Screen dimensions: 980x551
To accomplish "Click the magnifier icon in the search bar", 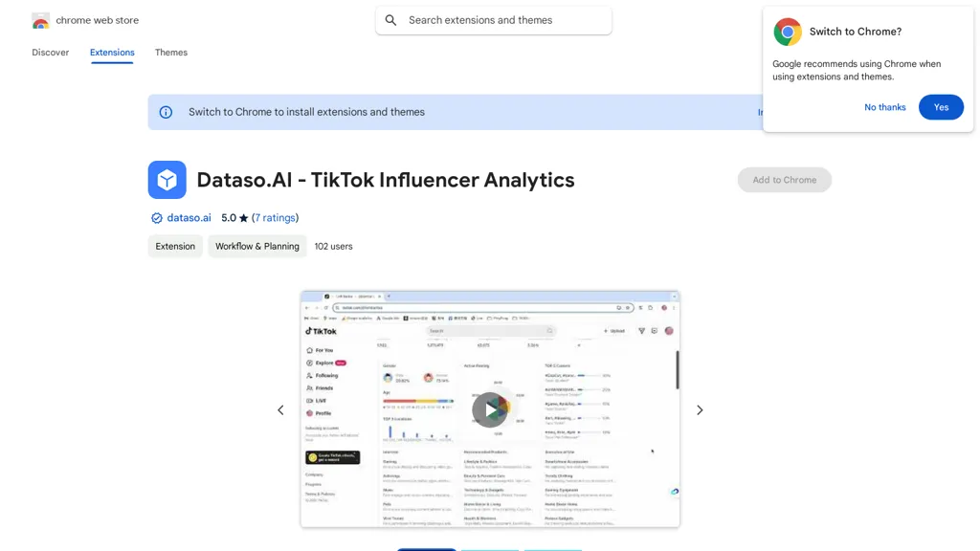I will (390, 20).
